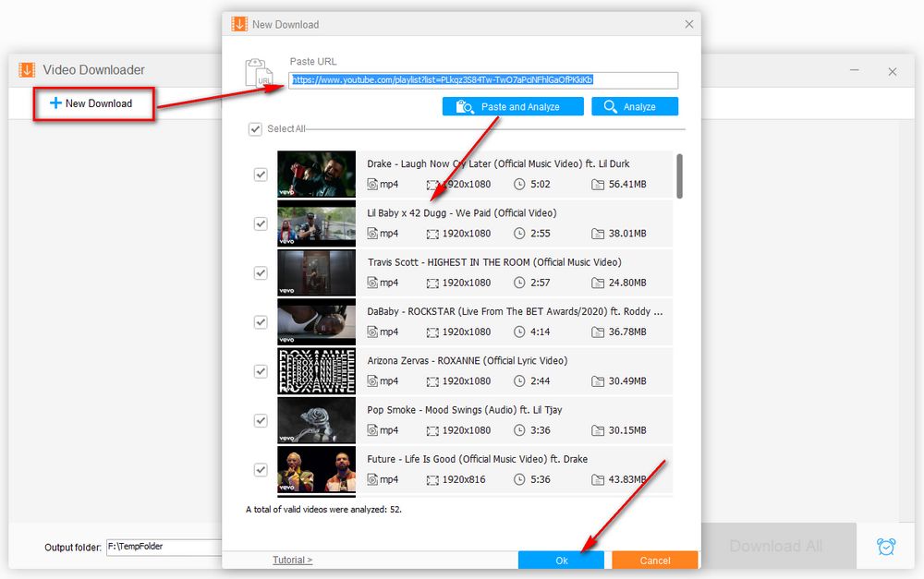
Task: Click the alarm clock schedule icon
Action: (x=886, y=547)
